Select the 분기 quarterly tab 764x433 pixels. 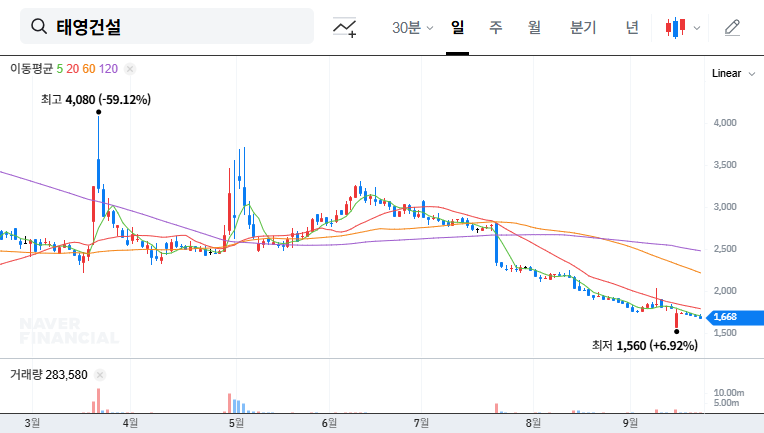point(582,27)
